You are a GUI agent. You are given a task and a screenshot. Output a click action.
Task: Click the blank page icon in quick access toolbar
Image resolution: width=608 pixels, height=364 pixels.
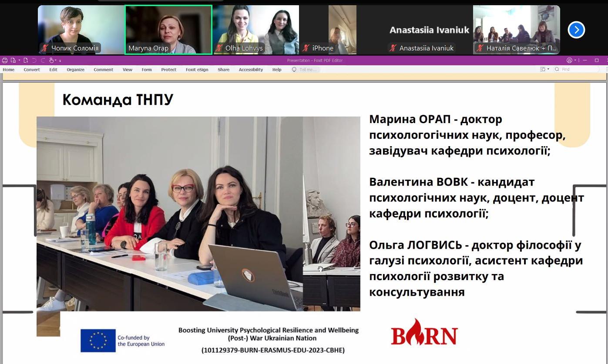pyautogui.click(x=26, y=60)
